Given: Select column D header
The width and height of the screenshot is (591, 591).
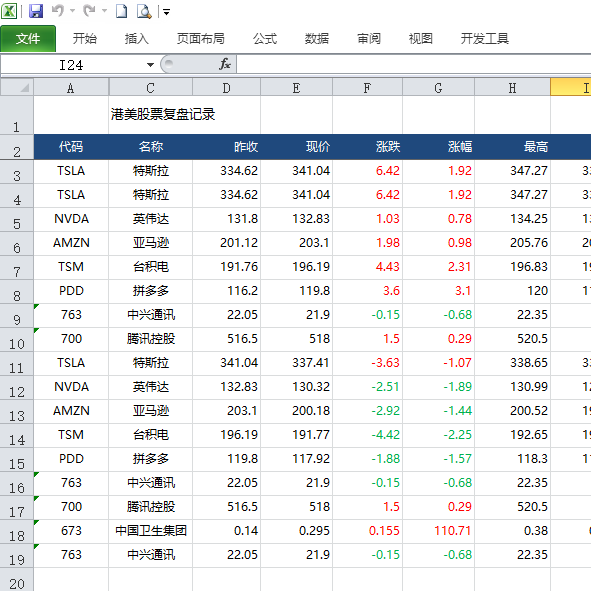Looking at the screenshot, I should [x=226, y=87].
